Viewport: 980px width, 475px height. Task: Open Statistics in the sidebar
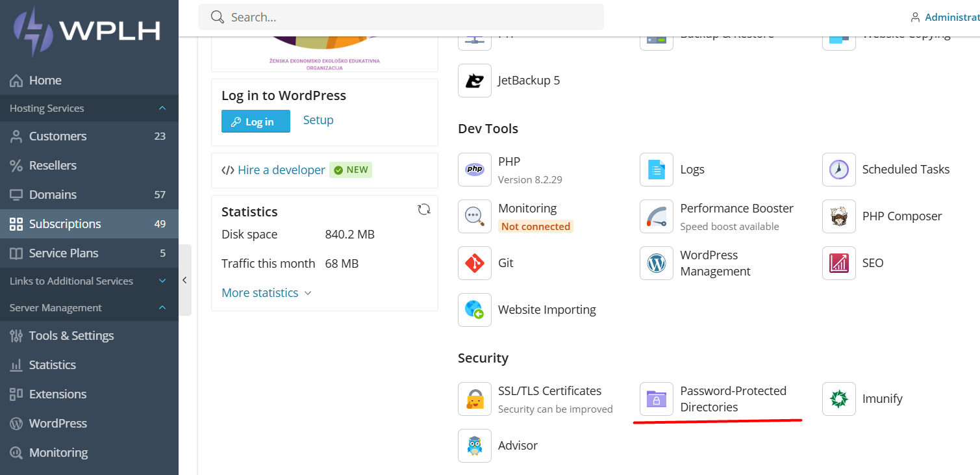89,365
